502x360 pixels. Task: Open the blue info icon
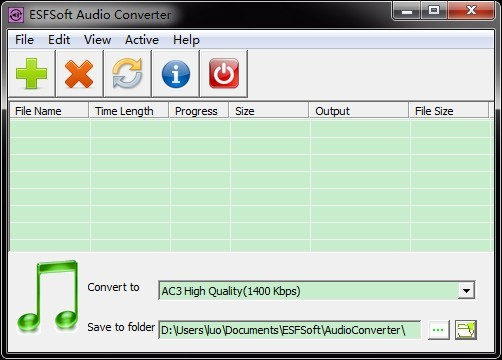tap(176, 74)
